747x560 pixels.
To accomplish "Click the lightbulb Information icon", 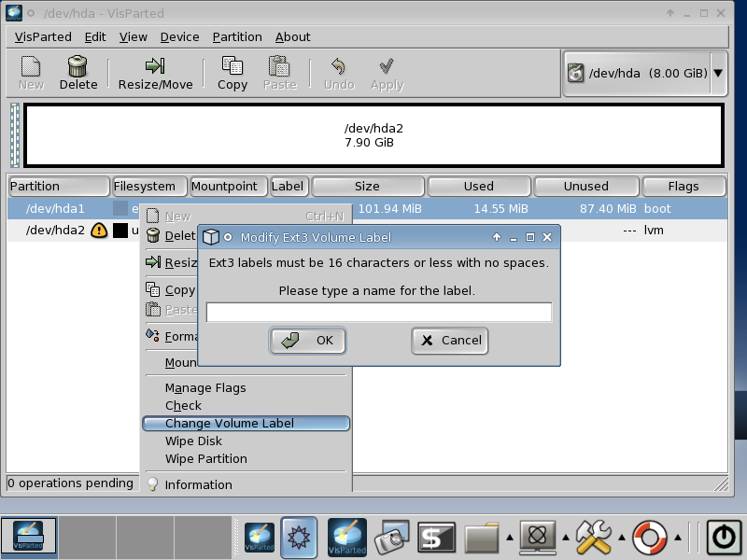I will click(152, 484).
